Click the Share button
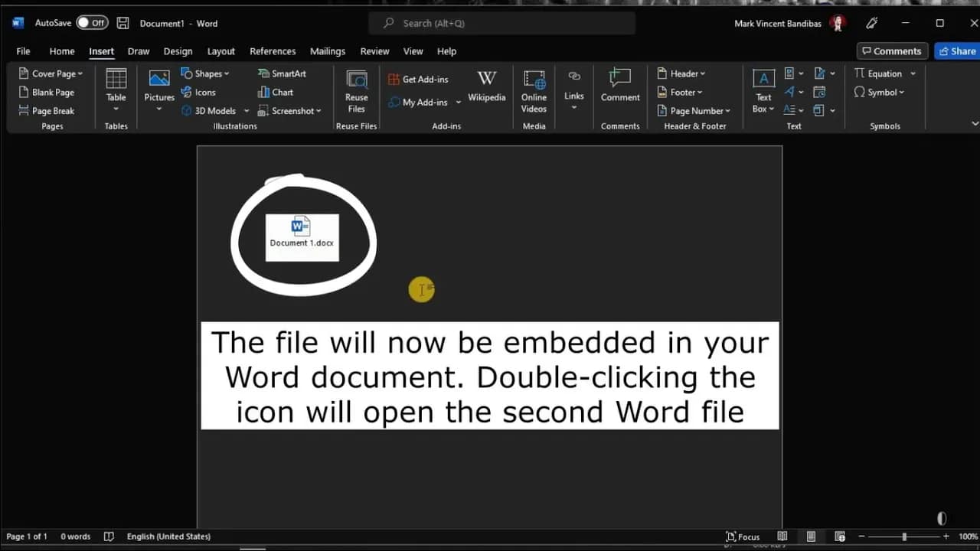 click(x=956, y=51)
